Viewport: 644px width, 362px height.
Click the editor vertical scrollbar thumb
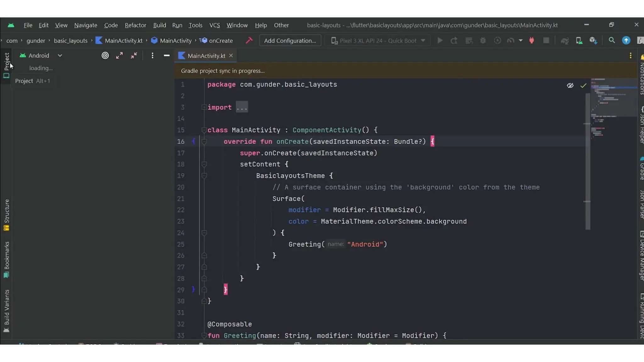pos(587,162)
